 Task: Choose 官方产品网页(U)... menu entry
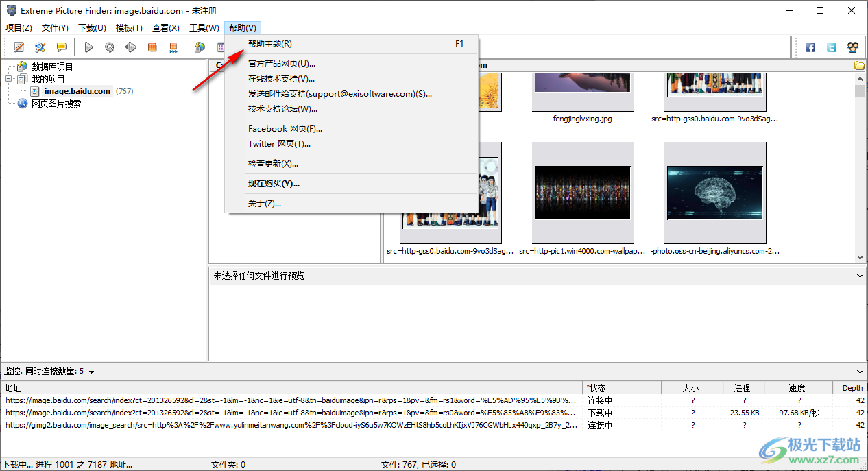[x=352, y=64]
